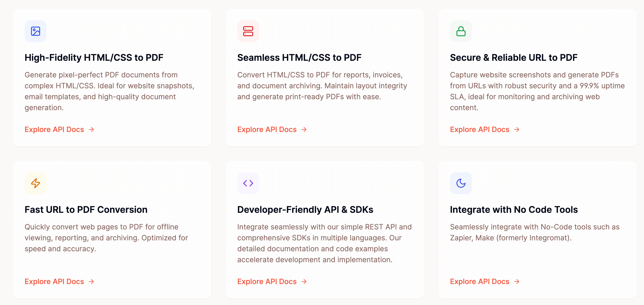This screenshot has width=644, height=305.
Task: Open Explore API Docs under High-Fidelity HTML/CSS
Action: click(54, 129)
